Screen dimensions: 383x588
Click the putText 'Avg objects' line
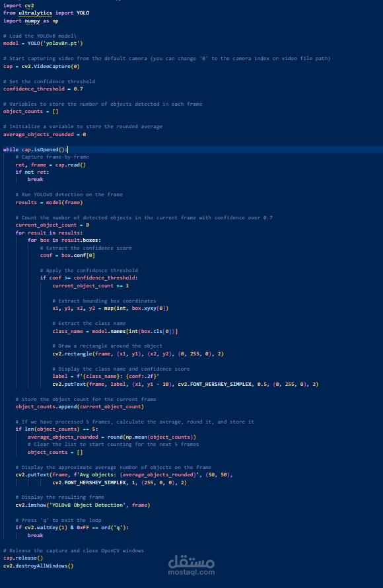coord(124,475)
